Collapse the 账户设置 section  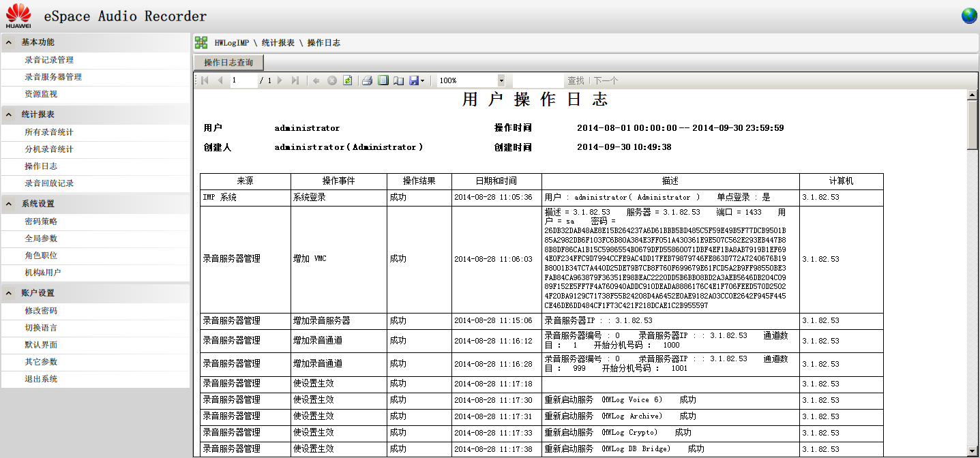pos(9,293)
